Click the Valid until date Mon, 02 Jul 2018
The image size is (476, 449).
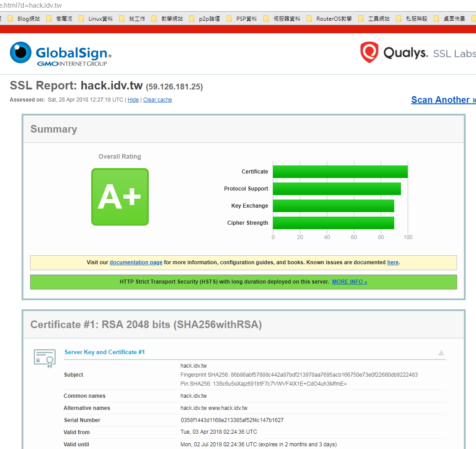tap(258, 445)
